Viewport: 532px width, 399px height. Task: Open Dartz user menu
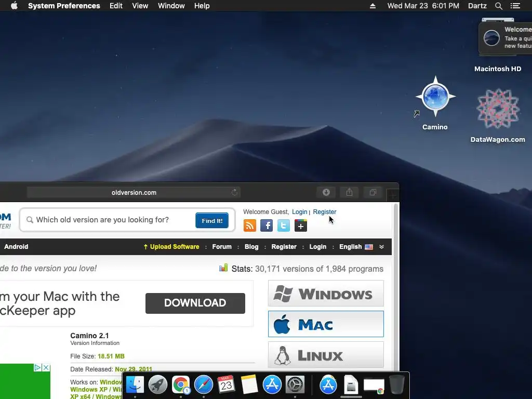pos(477,6)
